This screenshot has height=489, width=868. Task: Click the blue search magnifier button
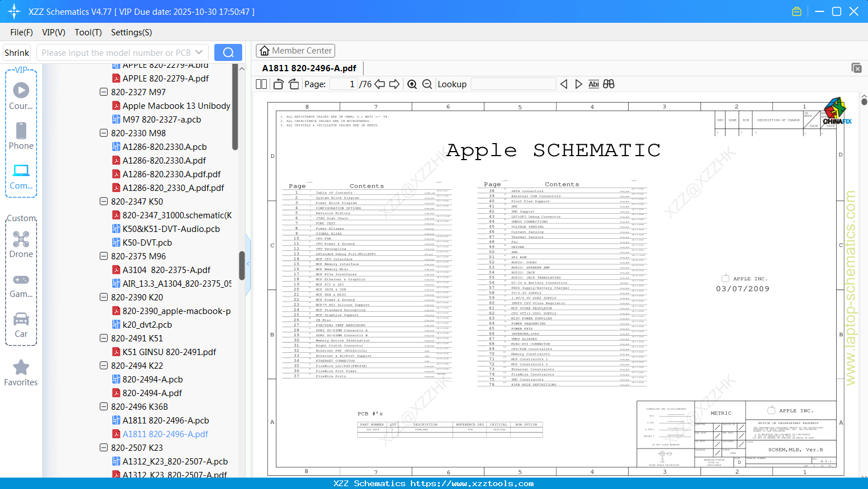pos(228,52)
